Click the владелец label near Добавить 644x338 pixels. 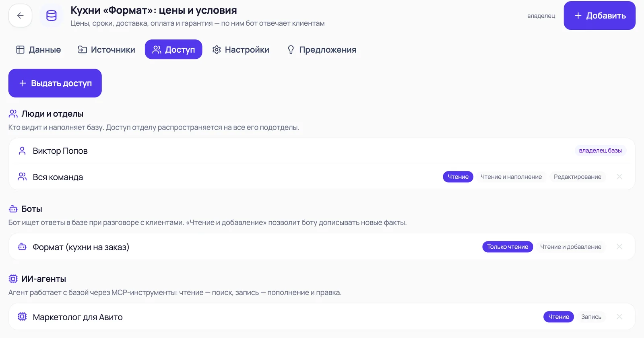click(x=541, y=16)
